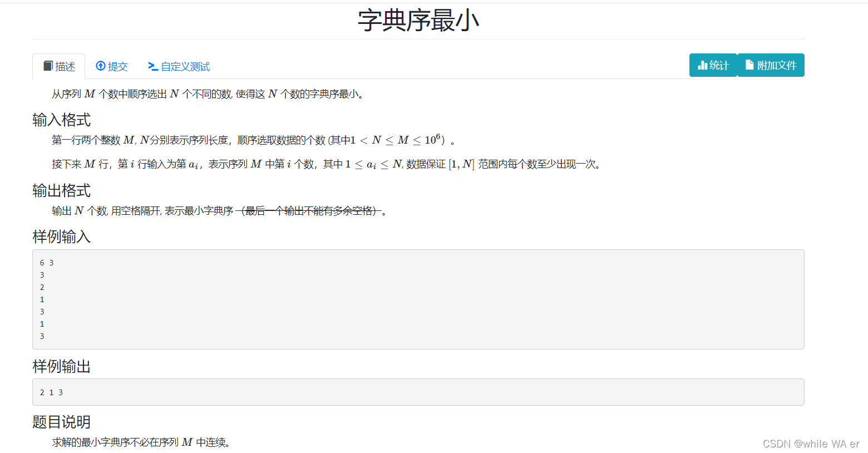Click the 题目说明 section heading
868x453 pixels.
[x=61, y=422]
